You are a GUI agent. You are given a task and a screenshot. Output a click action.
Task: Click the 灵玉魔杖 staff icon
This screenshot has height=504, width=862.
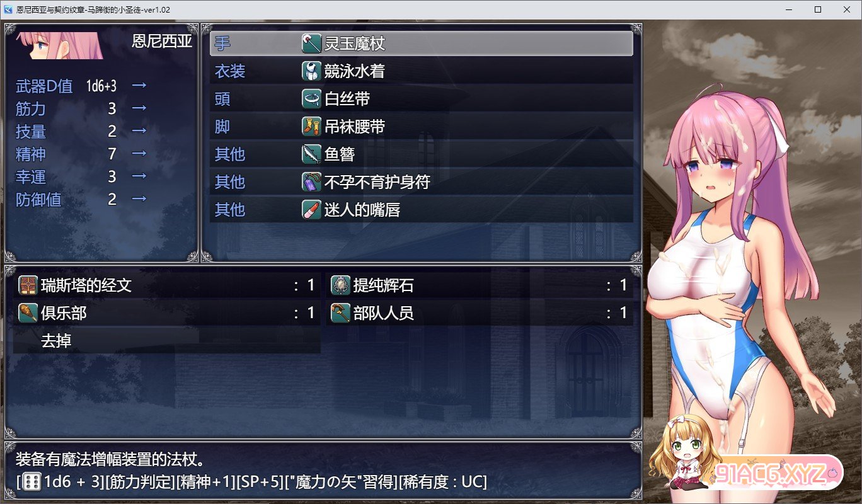click(x=312, y=43)
